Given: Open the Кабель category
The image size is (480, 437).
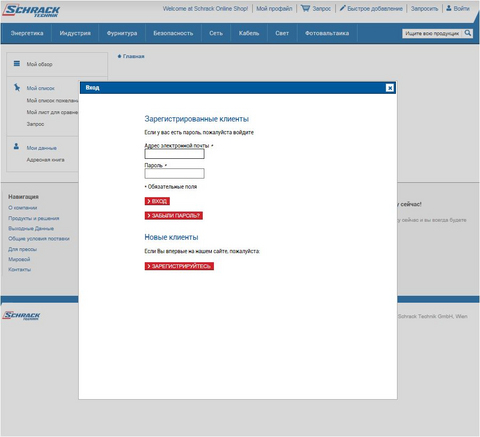Looking at the screenshot, I should click(249, 33).
